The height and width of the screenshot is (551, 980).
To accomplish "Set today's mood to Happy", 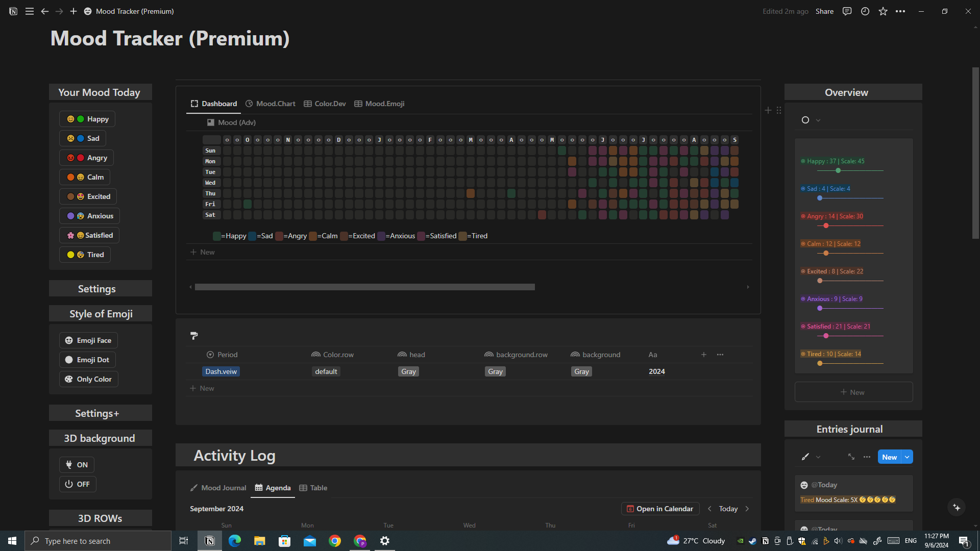I will point(87,119).
